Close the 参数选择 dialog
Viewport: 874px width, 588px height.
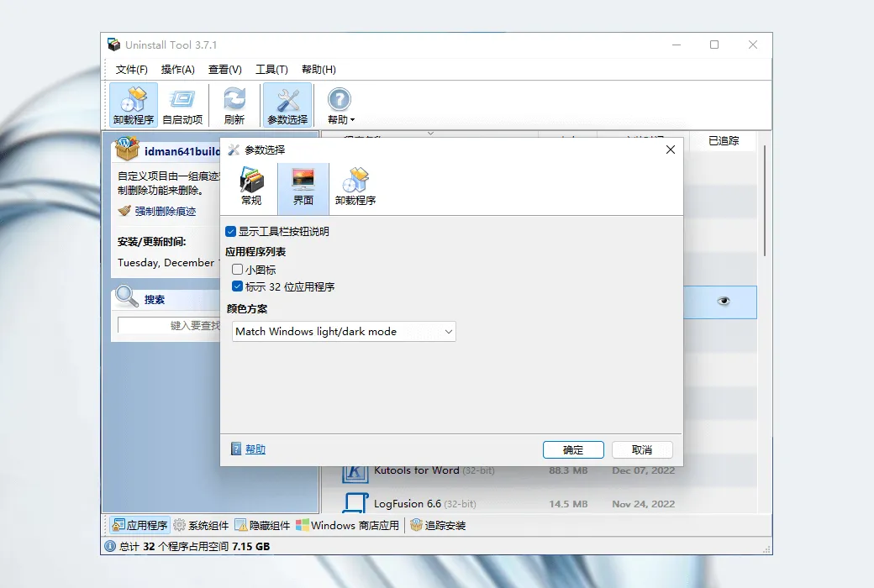671,150
